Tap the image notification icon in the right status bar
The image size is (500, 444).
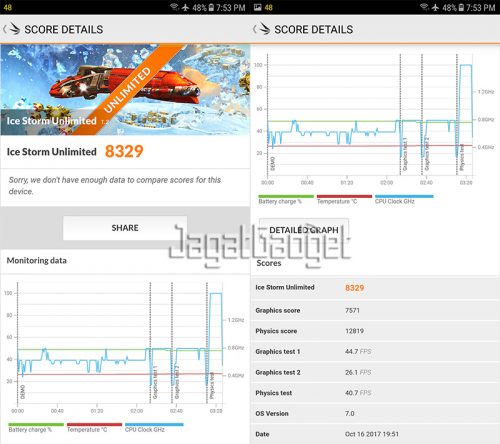[257, 7]
